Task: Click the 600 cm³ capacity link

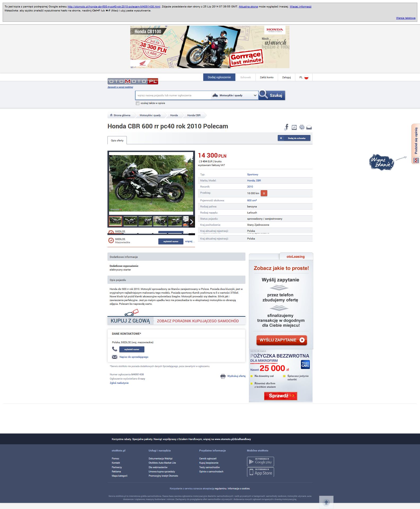Action: point(252,201)
